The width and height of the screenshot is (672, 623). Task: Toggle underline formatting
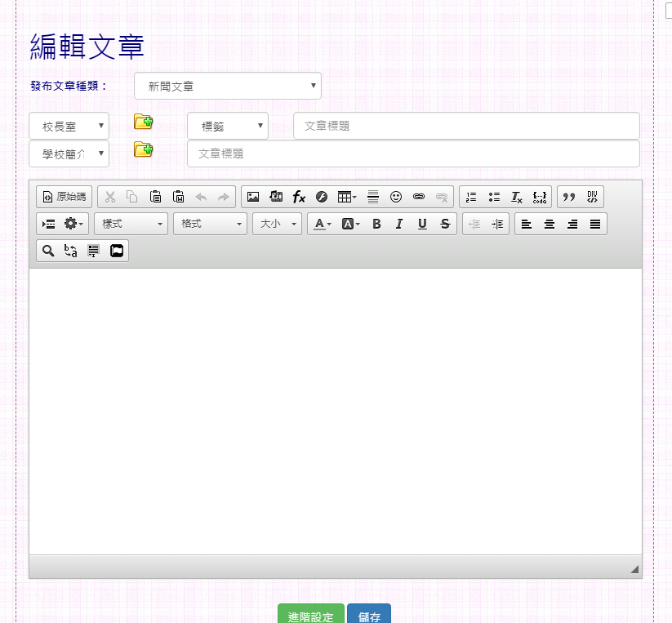click(422, 224)
